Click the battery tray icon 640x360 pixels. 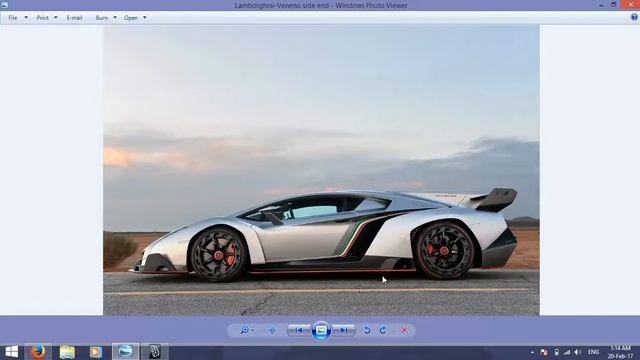pyautogui.click(x=556, y=352)
